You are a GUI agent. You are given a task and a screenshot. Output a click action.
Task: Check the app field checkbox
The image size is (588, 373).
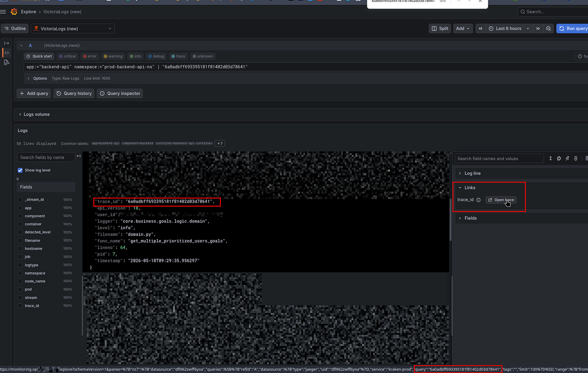pos(20,208)
